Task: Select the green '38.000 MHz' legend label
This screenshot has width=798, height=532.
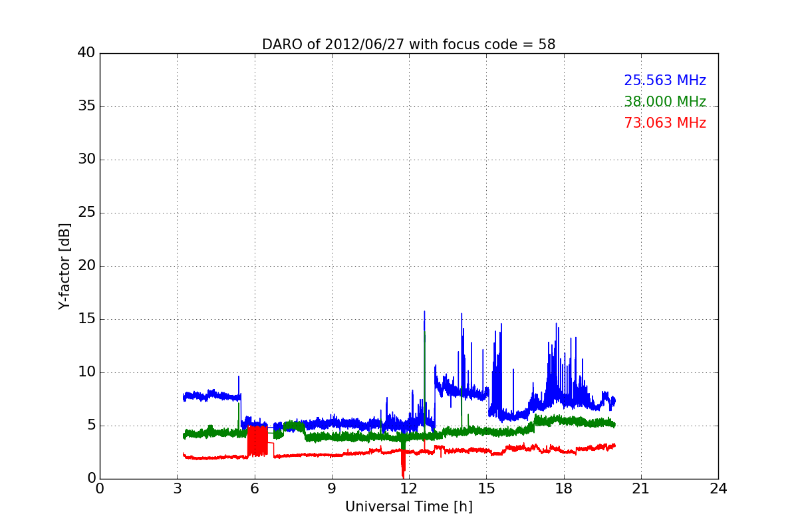Action: 665,102
